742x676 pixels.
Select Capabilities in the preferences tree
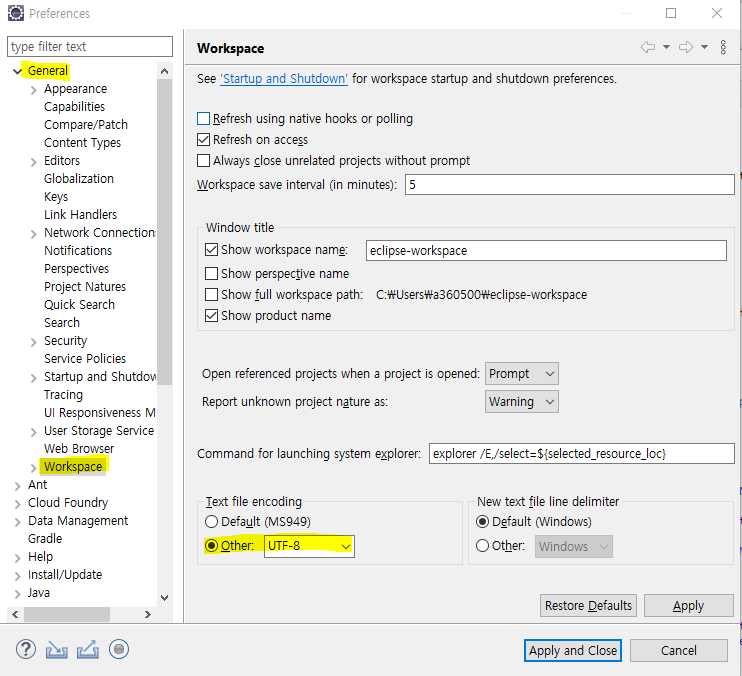click(74, 107)
